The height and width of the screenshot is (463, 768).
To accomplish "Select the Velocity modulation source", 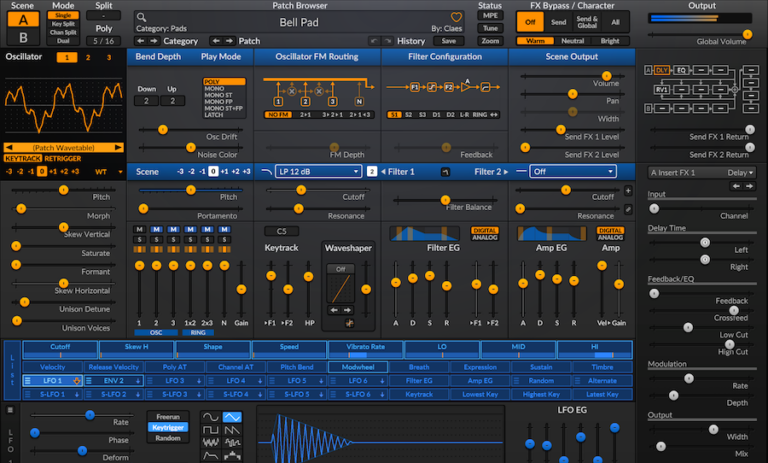I will point(53,367).
